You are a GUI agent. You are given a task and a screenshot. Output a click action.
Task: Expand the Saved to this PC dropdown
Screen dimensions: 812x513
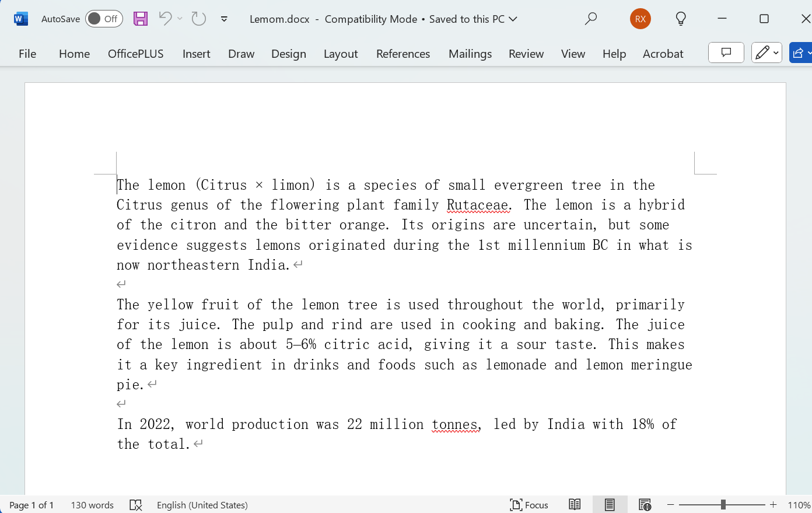[x=512, y=19]
